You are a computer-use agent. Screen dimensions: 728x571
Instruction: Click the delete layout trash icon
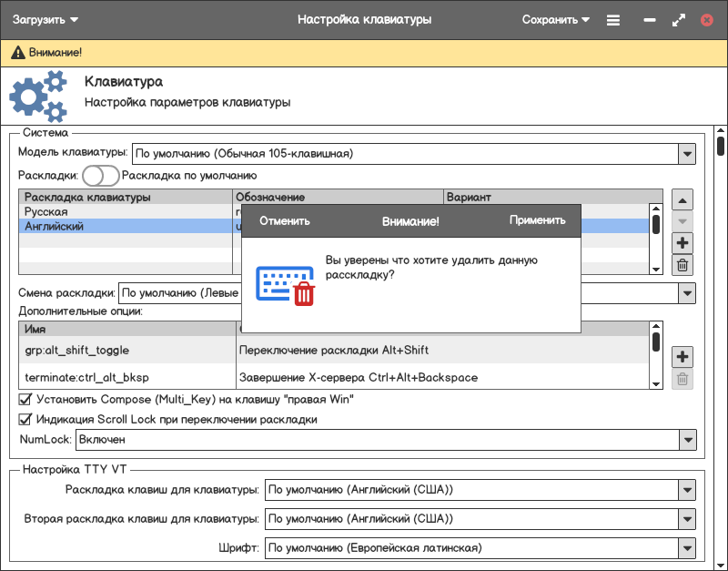(x=682, y=265)
